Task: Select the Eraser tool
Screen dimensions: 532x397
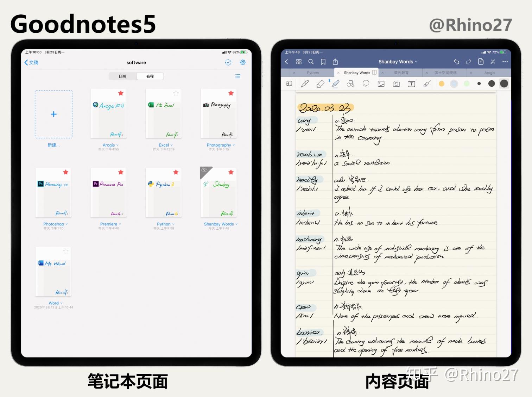Action: click(320, 84)
